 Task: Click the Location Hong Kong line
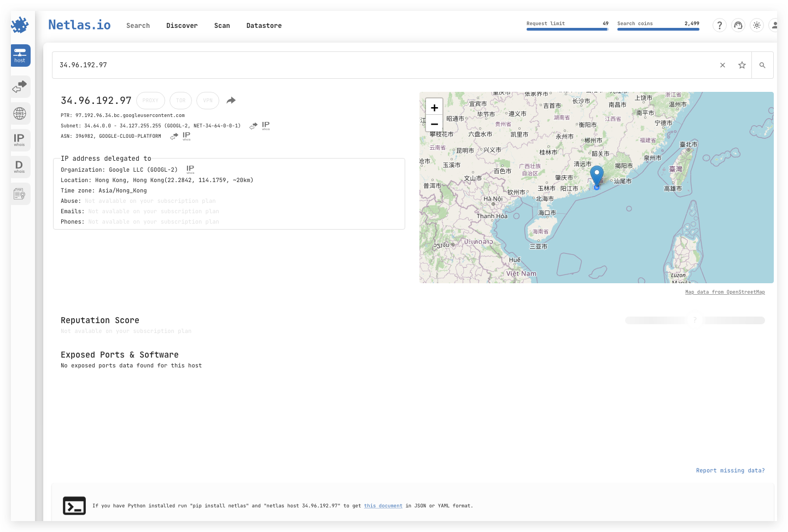point(157,180)
